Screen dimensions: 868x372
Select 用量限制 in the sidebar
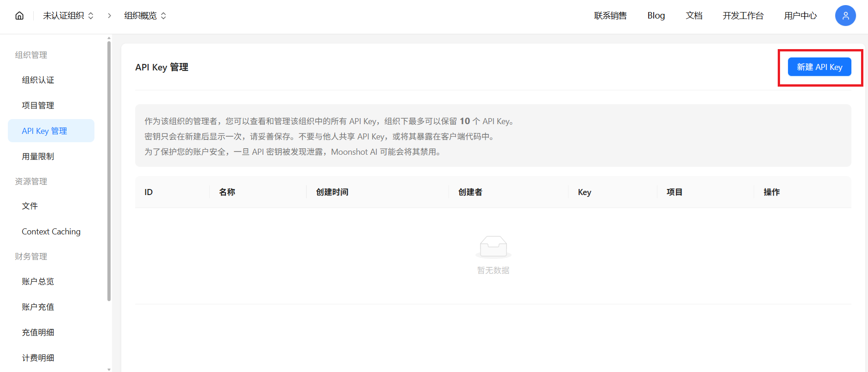[51, 157]
